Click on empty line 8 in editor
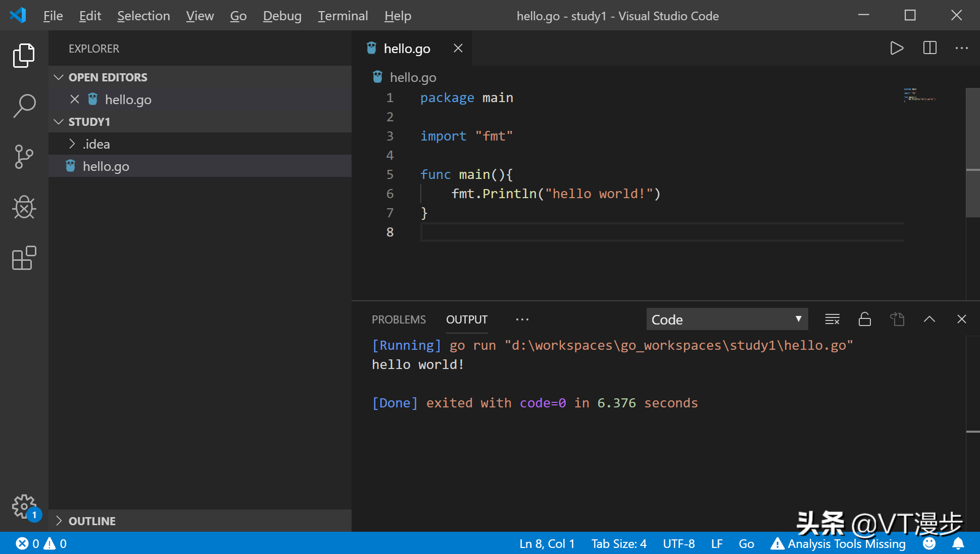This screenshot has width=980, height=554. (x=662, y=232)
